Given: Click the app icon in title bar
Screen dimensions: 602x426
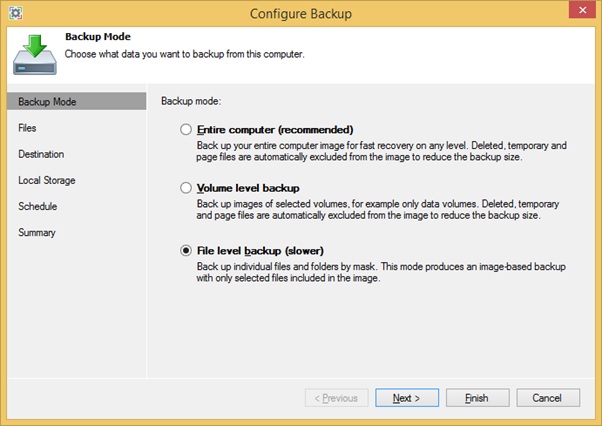Looking at the screenshot, I should click(x=15, y=13).
